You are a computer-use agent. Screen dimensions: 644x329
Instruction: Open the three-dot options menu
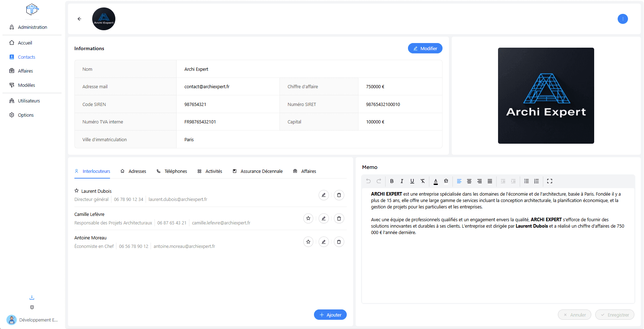point(623,19)
